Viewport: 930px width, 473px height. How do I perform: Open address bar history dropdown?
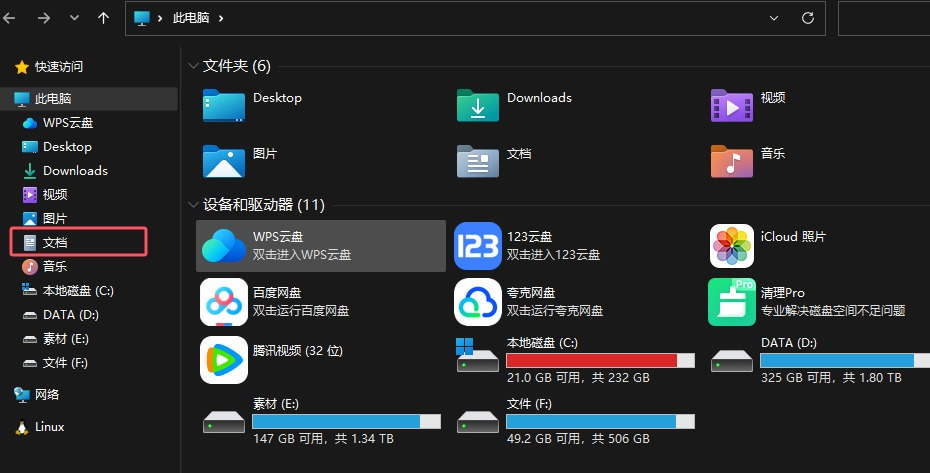[x=774, y=18]
